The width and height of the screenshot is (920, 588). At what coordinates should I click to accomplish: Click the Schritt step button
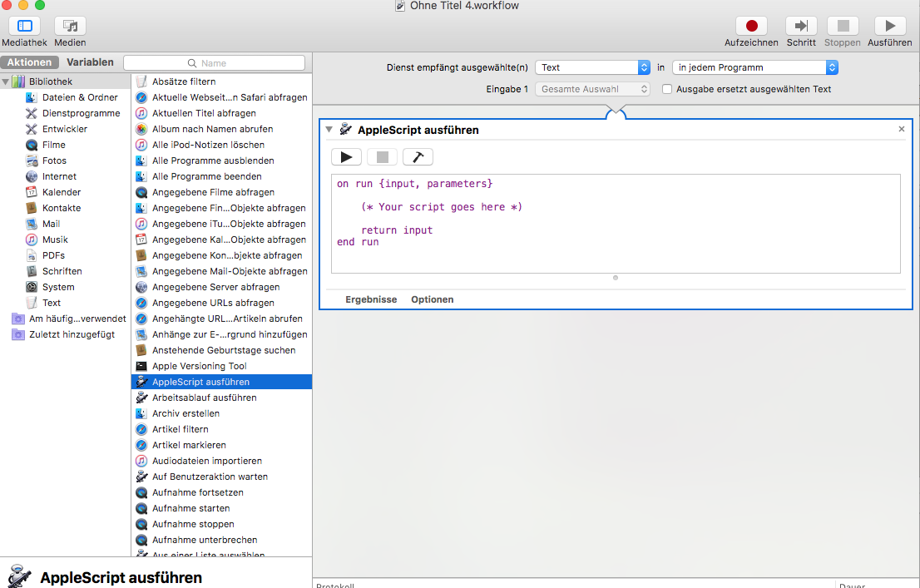tap(801, 27)
